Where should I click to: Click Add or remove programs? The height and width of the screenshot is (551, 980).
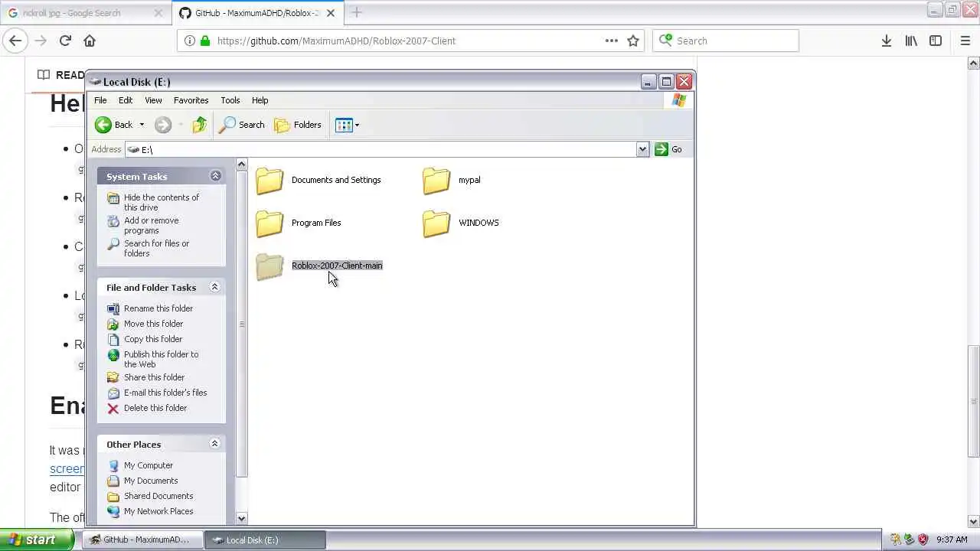[144, 225]
